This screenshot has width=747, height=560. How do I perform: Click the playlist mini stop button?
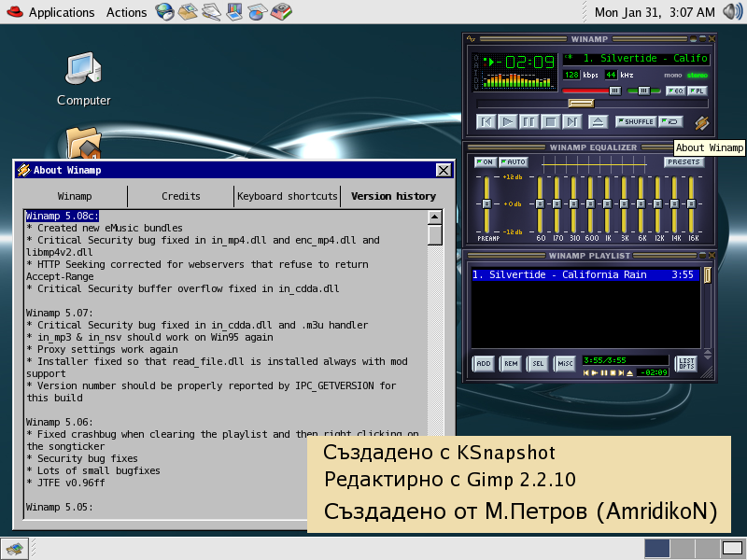point(613,372)
